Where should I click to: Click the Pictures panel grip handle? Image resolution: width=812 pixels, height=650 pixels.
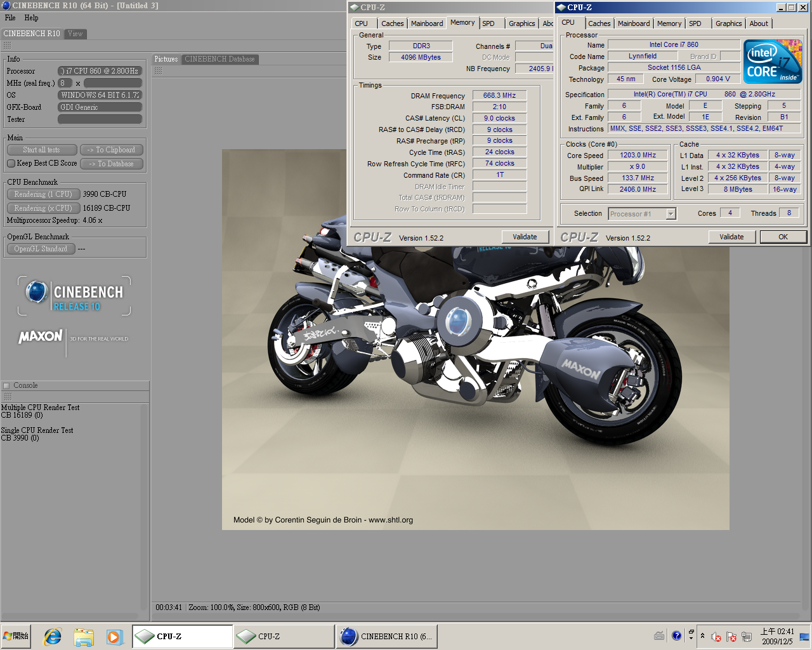pos(159,70)
